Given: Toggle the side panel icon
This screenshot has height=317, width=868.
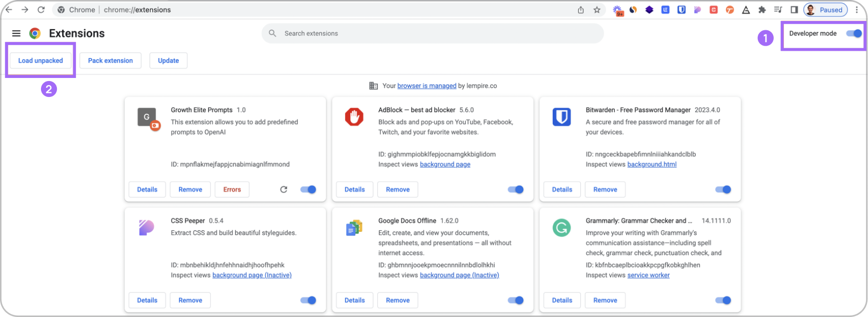Looking at the screenshot, I should pyautogui.click(x=794, y=10).
